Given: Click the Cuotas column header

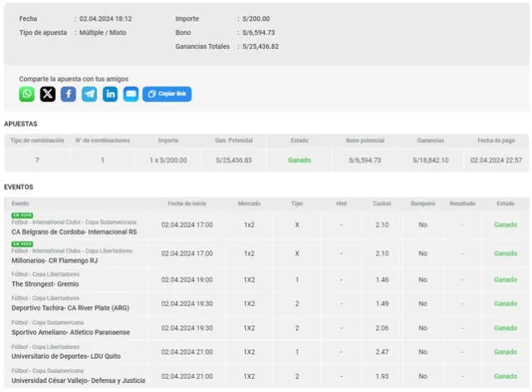Looking at the screenshot, I should click(x=382, y=203).
